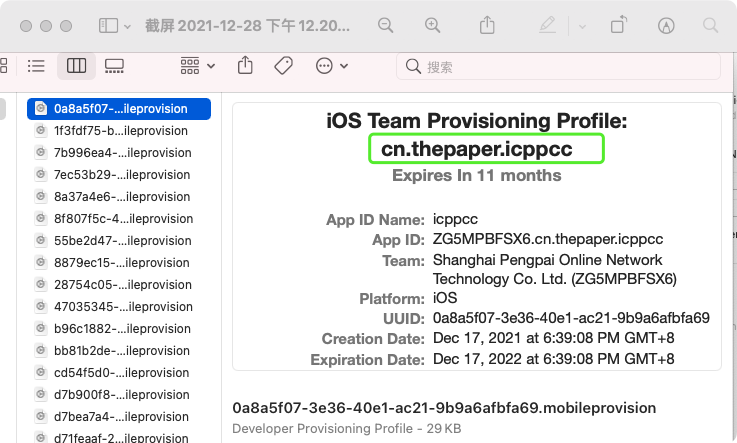This screenshot has width=737, height=443.
Task: Select file cd54f5d0-...ileprovision
Action: (119, 373)
